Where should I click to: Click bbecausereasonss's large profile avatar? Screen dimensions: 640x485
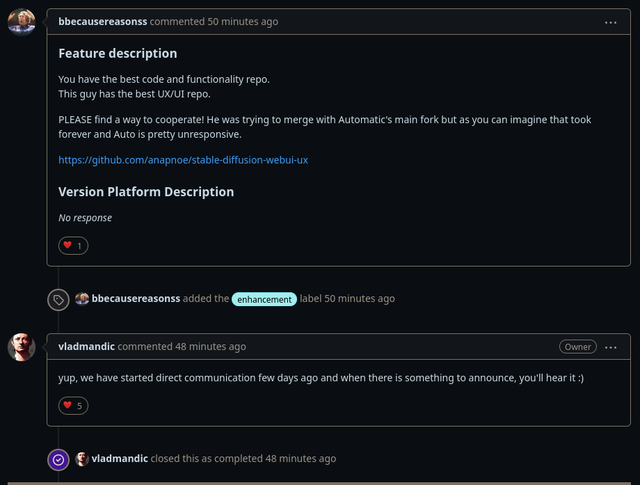[22, 22]
